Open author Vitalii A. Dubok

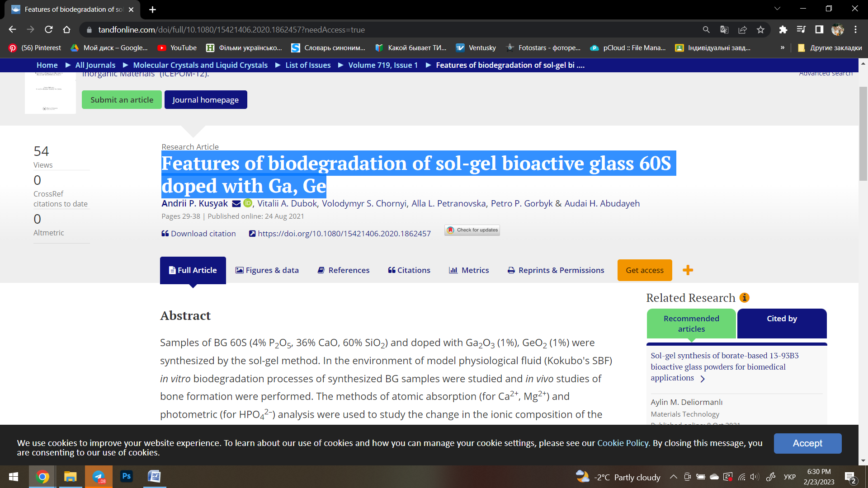tap(287, 203)
